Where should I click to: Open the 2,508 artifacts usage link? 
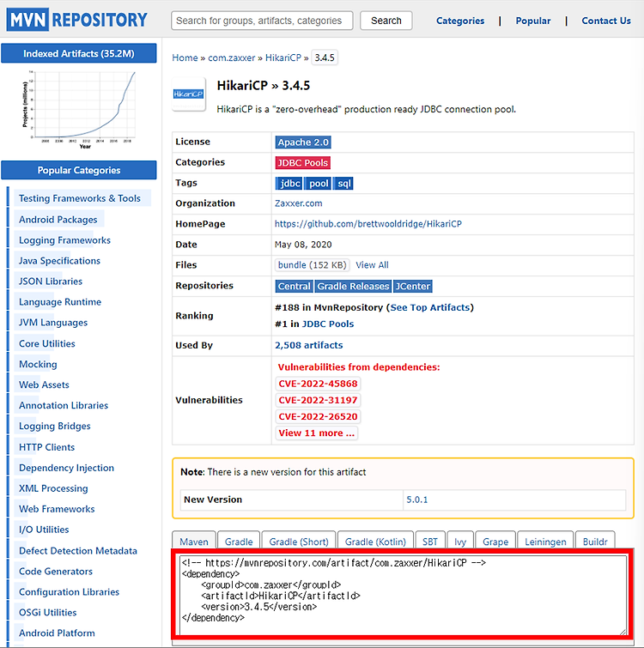tap(309, 345)
